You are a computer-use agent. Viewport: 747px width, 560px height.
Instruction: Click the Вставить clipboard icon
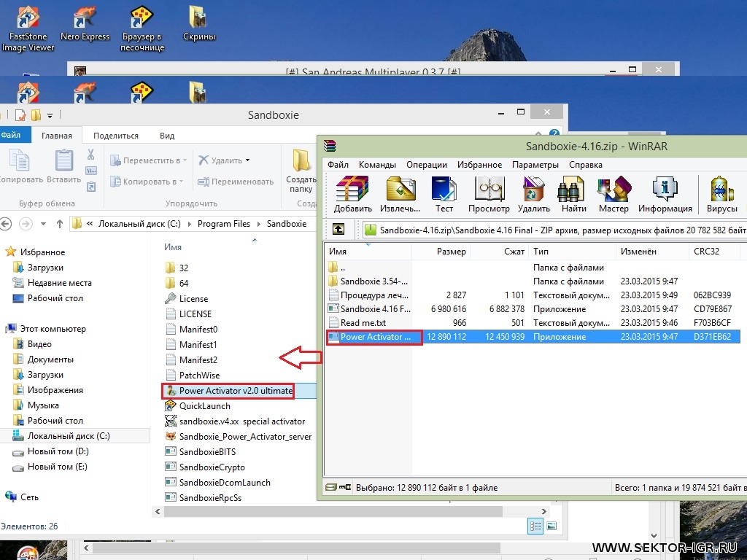coord(64,167)
